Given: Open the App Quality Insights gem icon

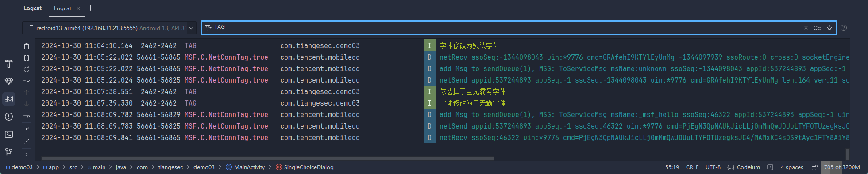Looking at the screenshot, I should click(9, 81).
